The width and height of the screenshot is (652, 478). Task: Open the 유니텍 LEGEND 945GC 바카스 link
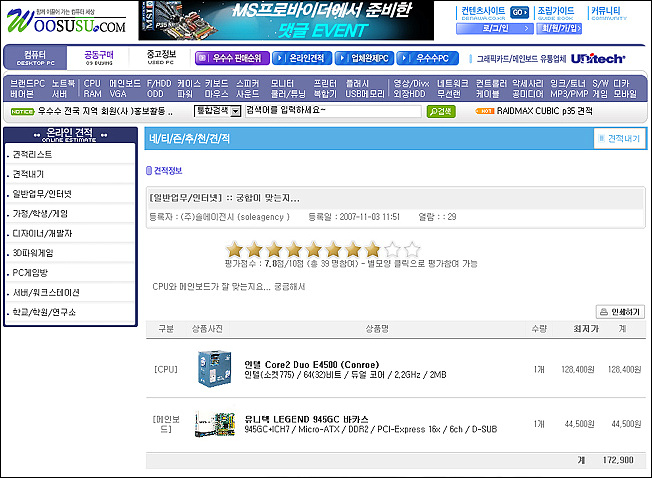[x=306, y=419]
